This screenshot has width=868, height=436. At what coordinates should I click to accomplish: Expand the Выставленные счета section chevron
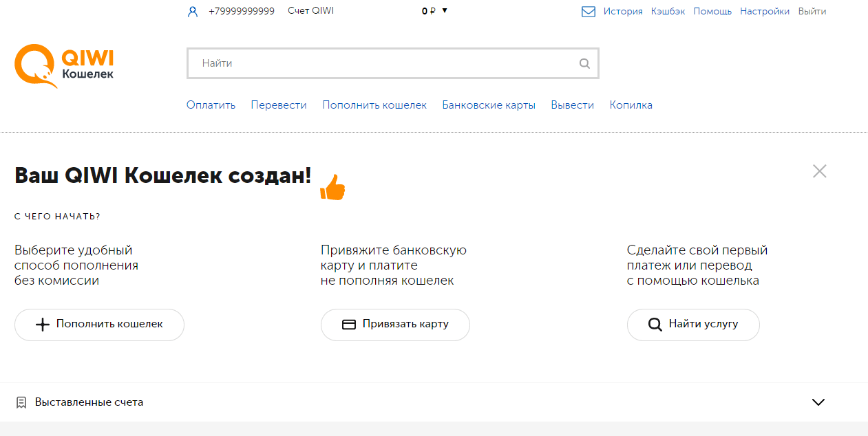pos(818,402)
